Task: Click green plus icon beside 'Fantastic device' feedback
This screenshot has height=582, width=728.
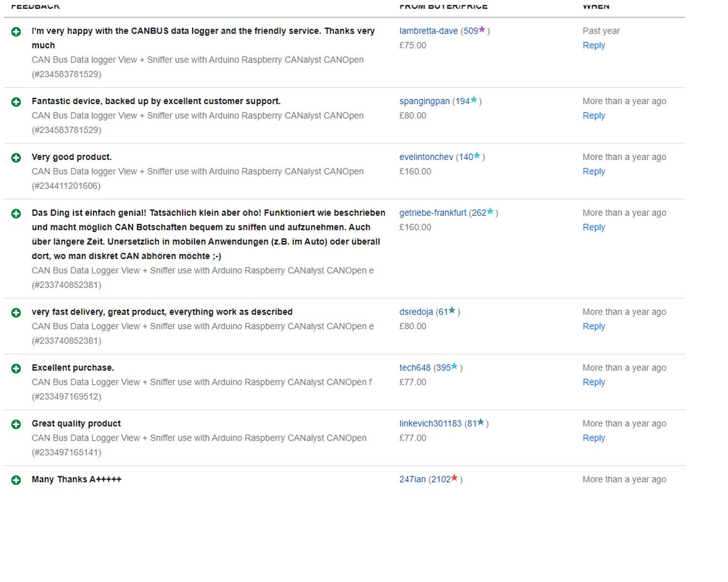Action: point(16,102)
